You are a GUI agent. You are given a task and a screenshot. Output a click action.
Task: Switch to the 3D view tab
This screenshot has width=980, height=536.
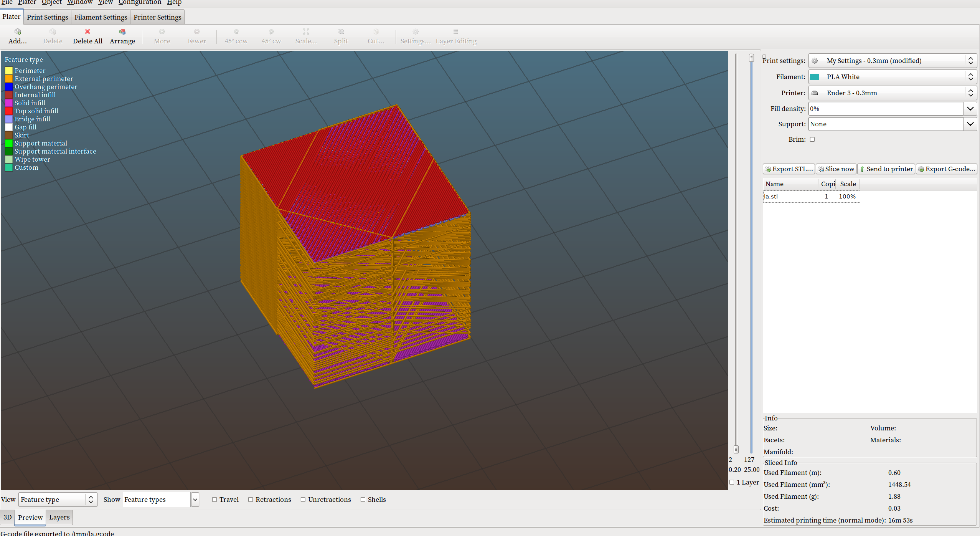(7, 517)
